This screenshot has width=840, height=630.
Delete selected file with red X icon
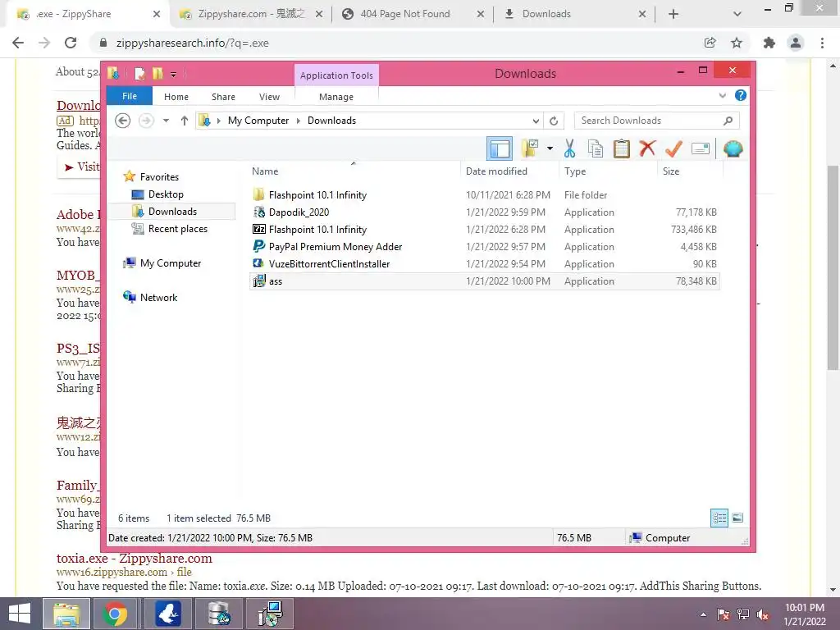[647, 148]
